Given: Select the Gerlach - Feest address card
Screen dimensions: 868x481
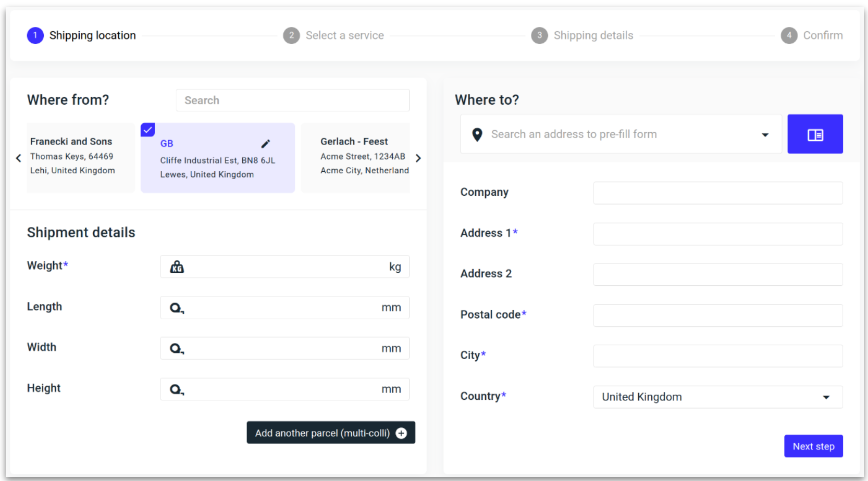Looking at the screenshot, I should pos(356,157).
